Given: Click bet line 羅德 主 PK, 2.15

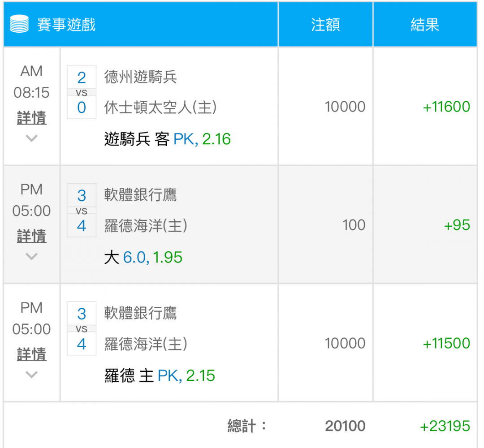Looking at the screenshot, I should coord(160,375).
